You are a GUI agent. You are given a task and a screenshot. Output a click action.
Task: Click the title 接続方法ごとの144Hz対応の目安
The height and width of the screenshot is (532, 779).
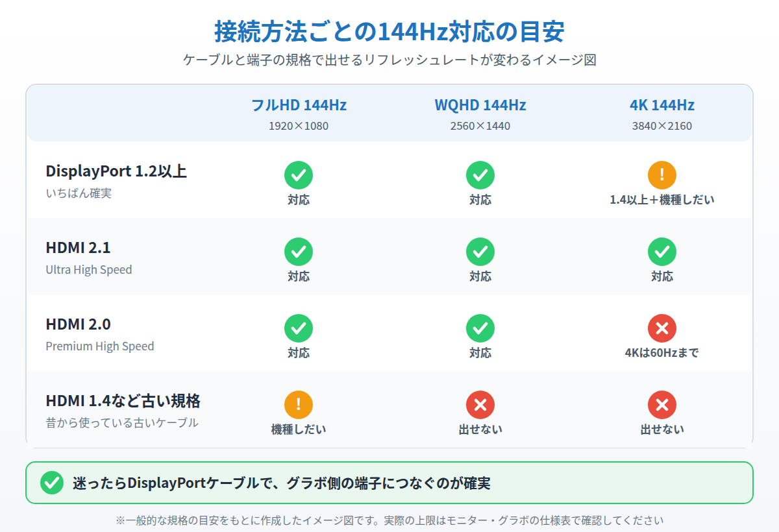(389, 31)
